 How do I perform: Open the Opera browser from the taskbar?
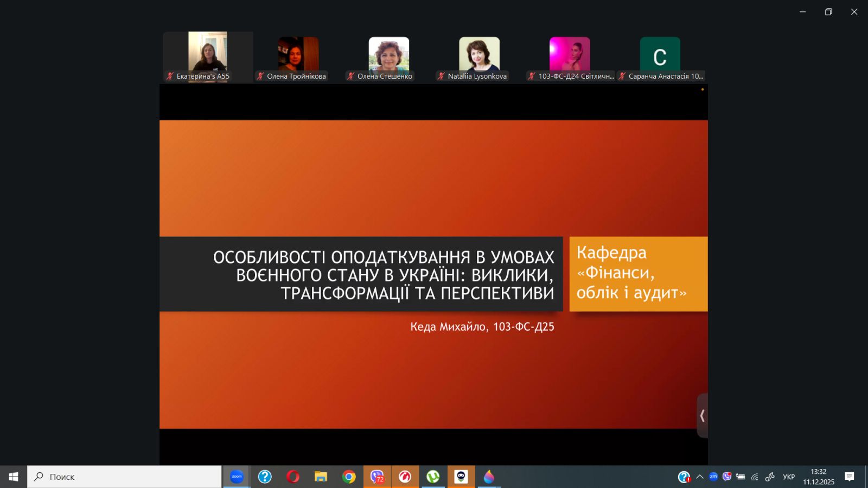(x=293, y=477)
